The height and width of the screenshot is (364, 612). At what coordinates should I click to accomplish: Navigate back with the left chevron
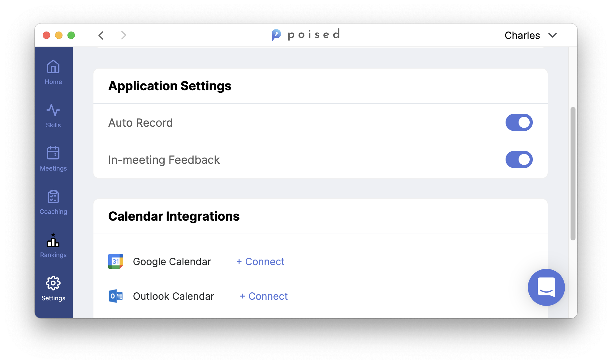coord(101,35)
